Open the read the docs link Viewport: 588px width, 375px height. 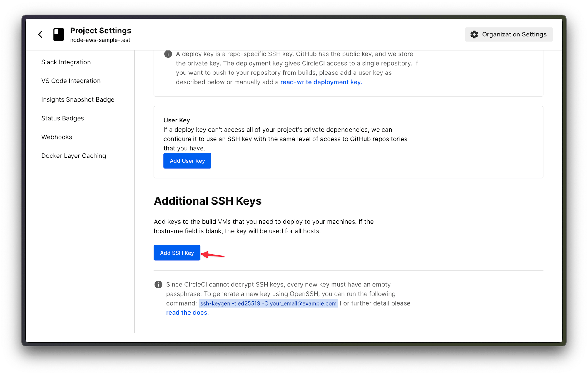coord(186,312)
